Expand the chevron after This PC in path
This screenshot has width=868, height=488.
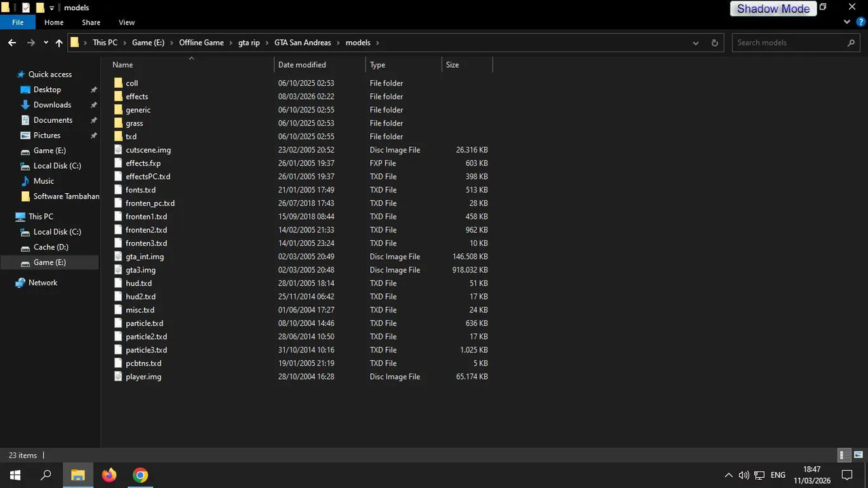coord(124,43)
